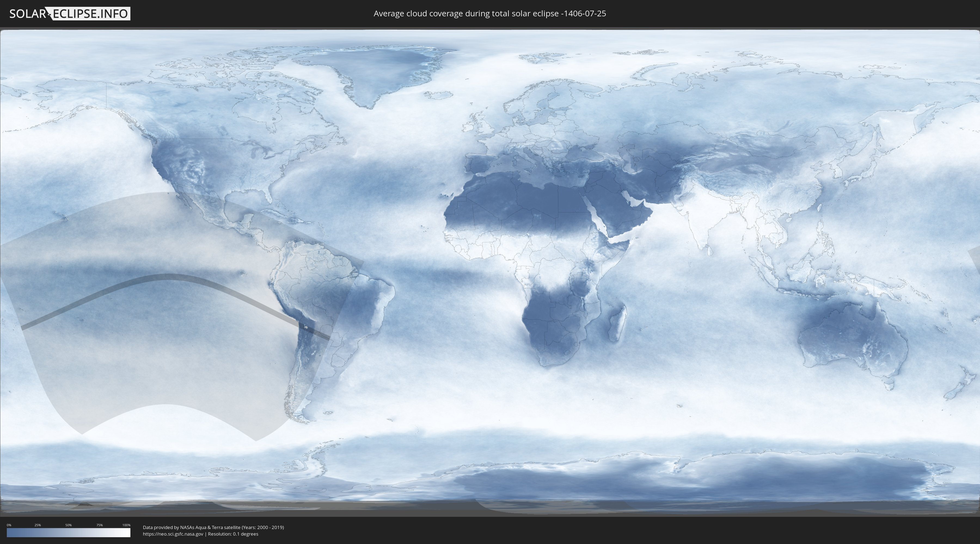The image size is (980, 544).
Task: Click the Resolution: 0.1 degrees text
Action: coord(233,534)
